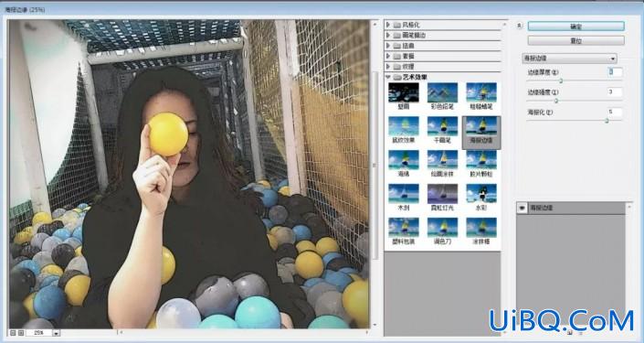This screenshot has width=644, height=343.
Task: Click the 海报化 slider handle
Action: click(607, 121)
